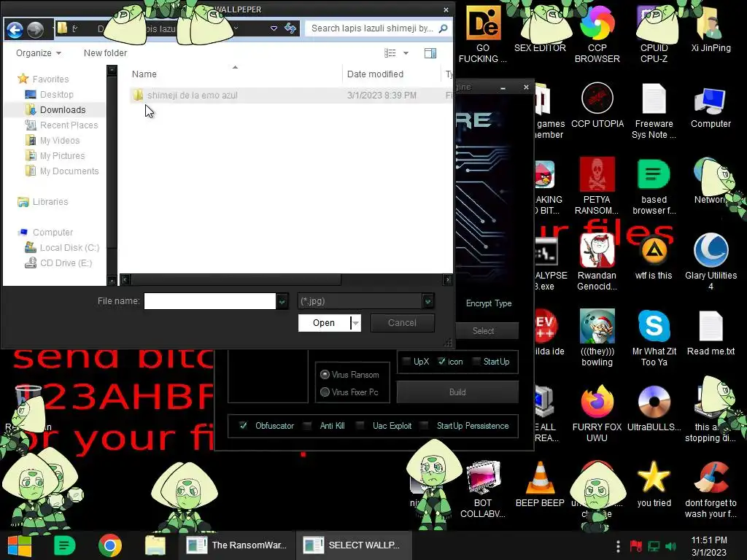Image resolution: width=747 pixels, height=560 pixels.
Task: Click Open button's split arrow
Action: pos(355,323)
